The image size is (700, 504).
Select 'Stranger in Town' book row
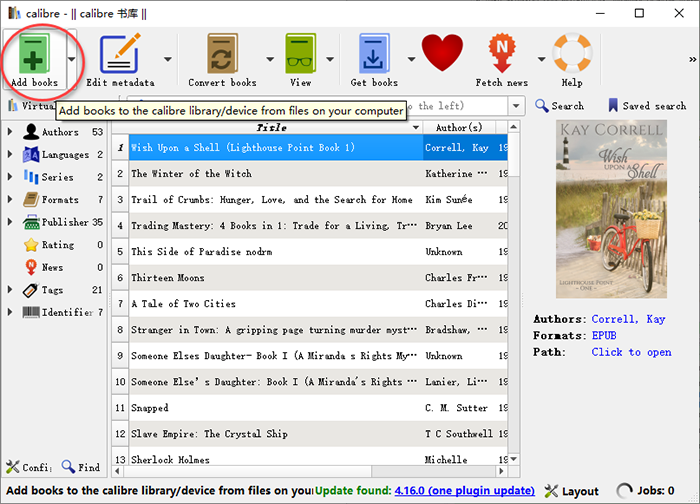point(309,330)
